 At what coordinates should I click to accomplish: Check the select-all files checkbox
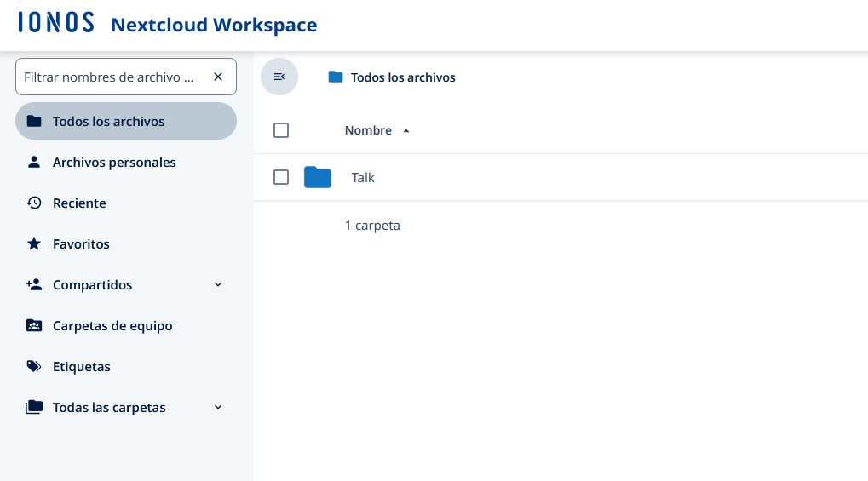pos(281,130)
